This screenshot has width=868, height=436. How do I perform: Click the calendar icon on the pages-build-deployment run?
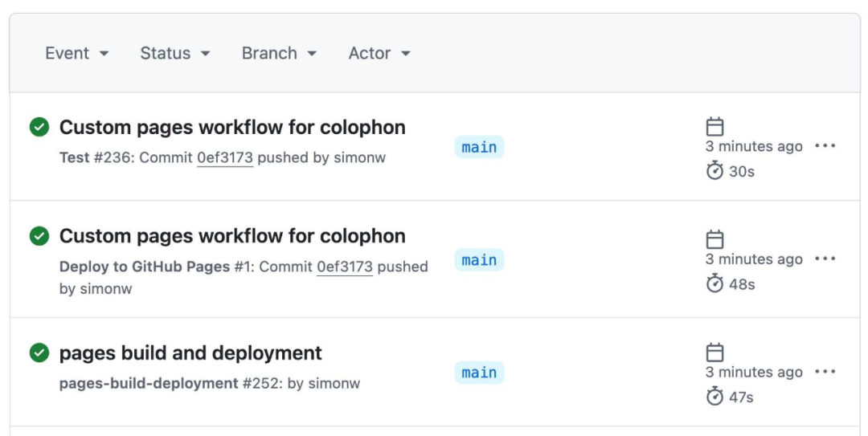click(714, 352)
